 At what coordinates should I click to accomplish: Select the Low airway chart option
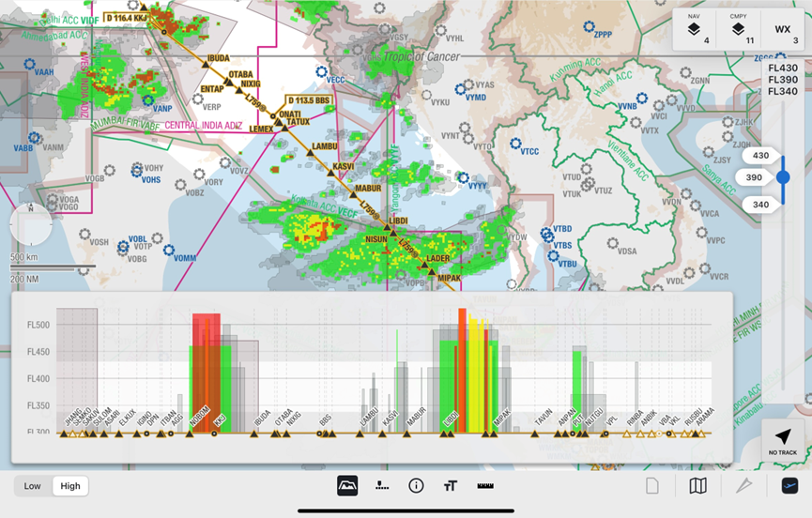(x=33, y=486)
